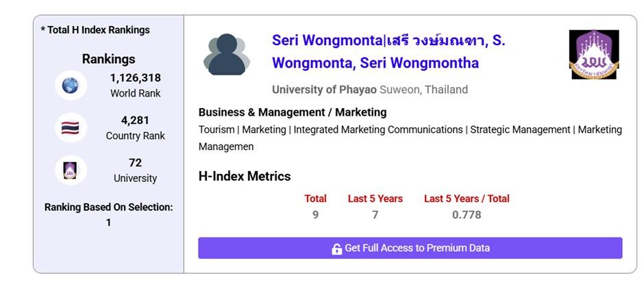
Task: Click Last 5 Years / Total label
Action: [x=467, y=198]
